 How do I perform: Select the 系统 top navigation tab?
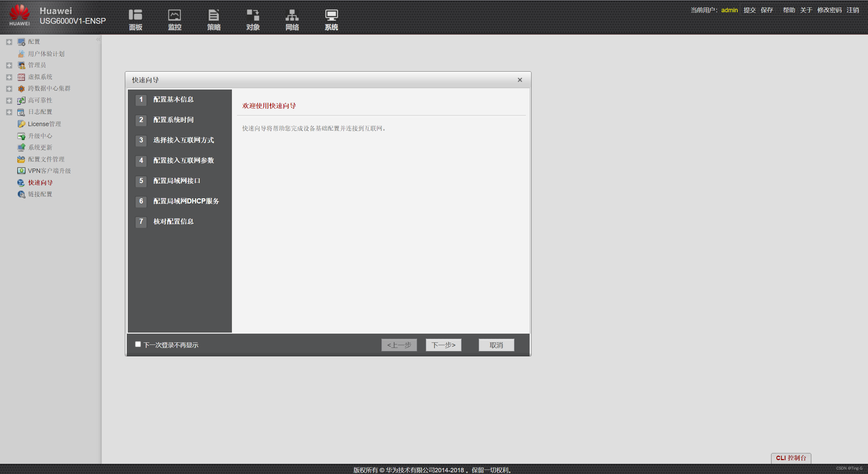click(331, 20)
